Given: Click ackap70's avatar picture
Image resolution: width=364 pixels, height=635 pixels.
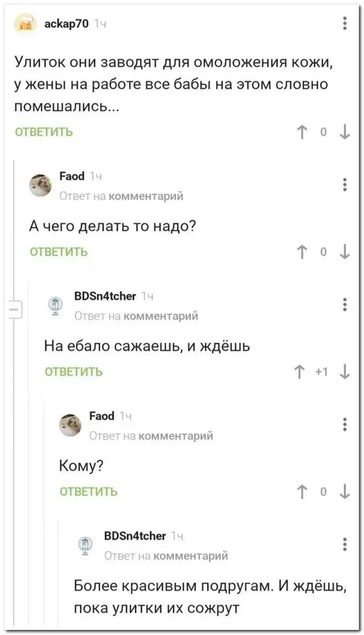Looking at the screenshot, I should [26, 24].
